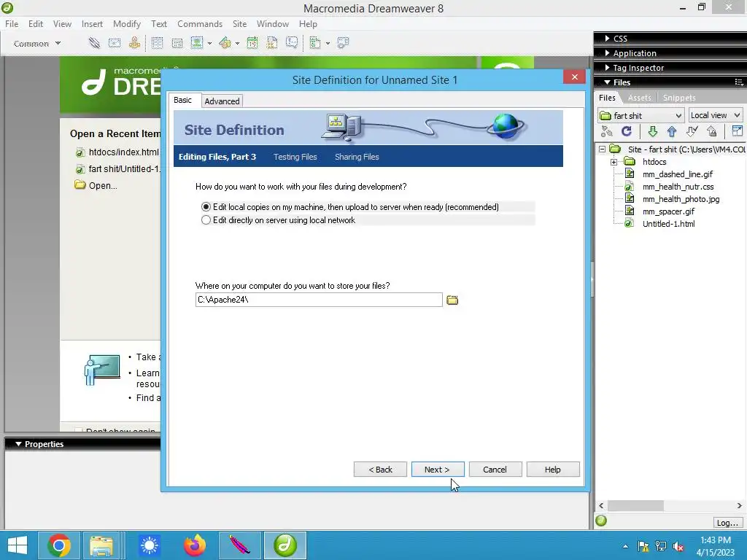Insert a Named Anchor icon
This screenshot has height=560, width=747.
pyautogui.click(x=134, y=43)
